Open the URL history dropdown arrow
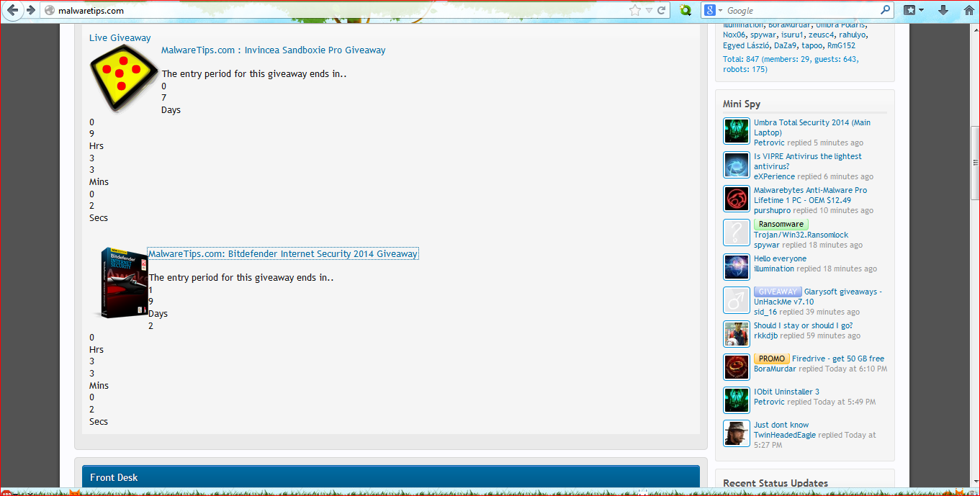Viewport: 980px width, 496px height. (649, 10)
